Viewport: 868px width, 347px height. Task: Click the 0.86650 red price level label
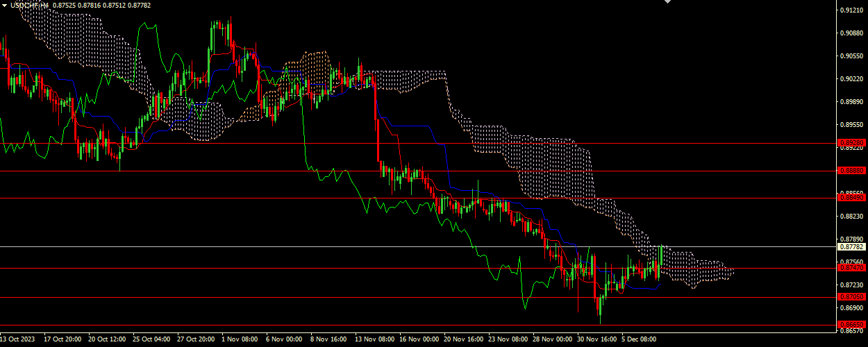(851, 325)
